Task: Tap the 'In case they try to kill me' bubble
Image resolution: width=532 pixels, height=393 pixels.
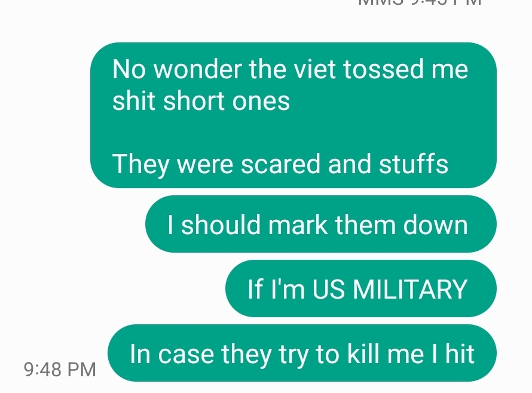Action: pos(302,353)
